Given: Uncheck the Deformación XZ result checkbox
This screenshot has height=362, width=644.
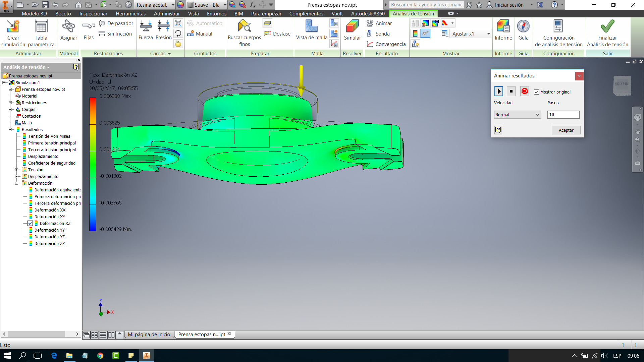Looking at the screenshot, I should pos(30,224).
